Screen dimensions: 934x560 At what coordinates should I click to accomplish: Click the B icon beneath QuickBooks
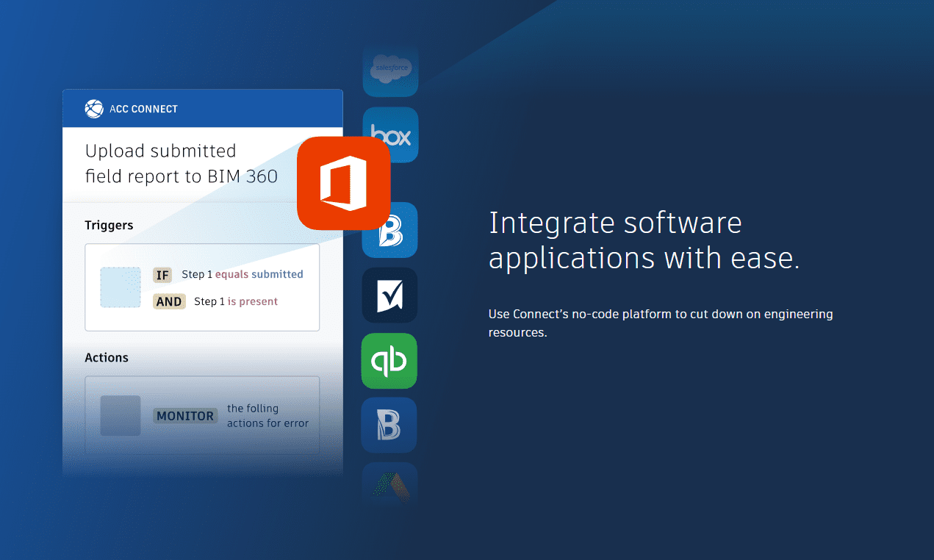(390, 426)
